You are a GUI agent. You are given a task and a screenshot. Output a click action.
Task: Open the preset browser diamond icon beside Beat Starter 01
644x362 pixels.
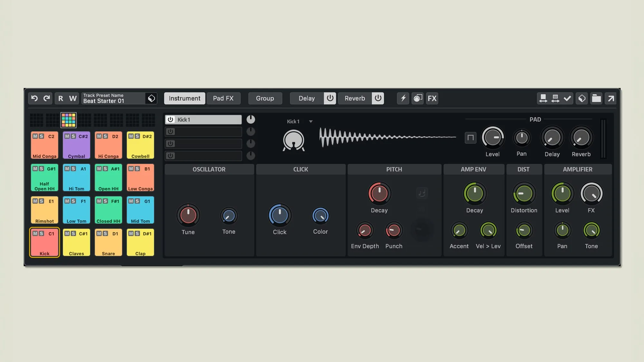click(x=151, y=98)
